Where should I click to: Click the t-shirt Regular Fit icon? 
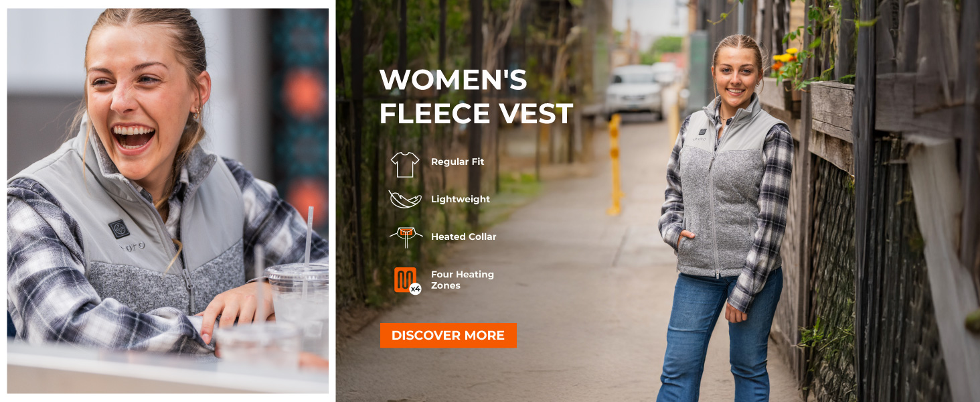click(x=405, y=163)
